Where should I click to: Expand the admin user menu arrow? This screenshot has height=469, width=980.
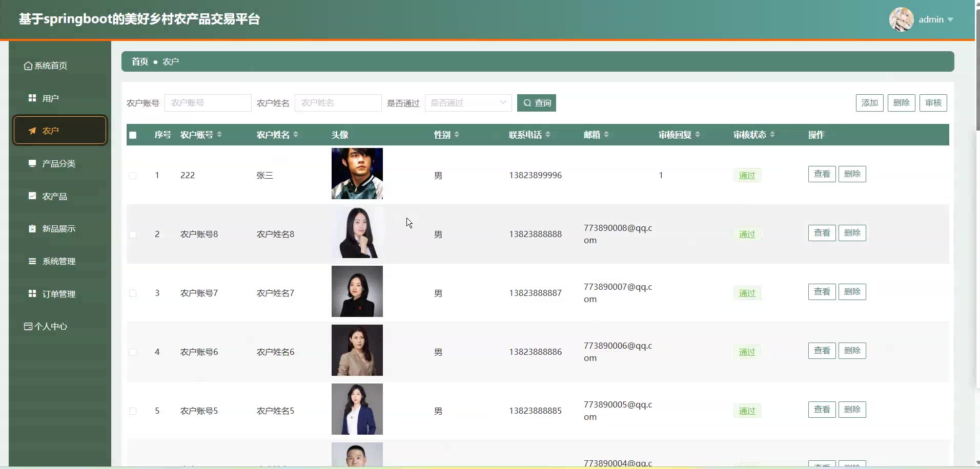coord(951,19)
